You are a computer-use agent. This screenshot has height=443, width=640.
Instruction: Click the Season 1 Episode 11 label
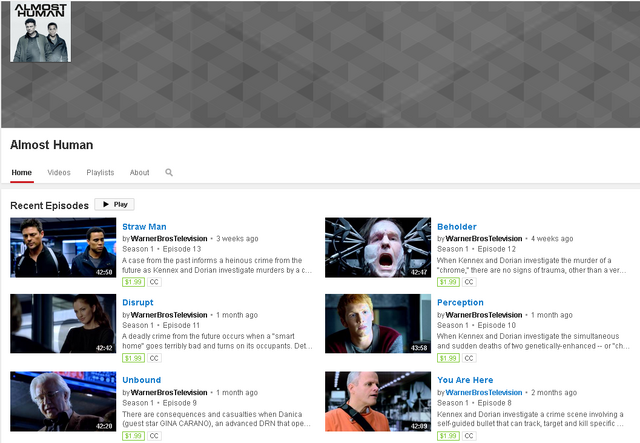tap(161, 325)
